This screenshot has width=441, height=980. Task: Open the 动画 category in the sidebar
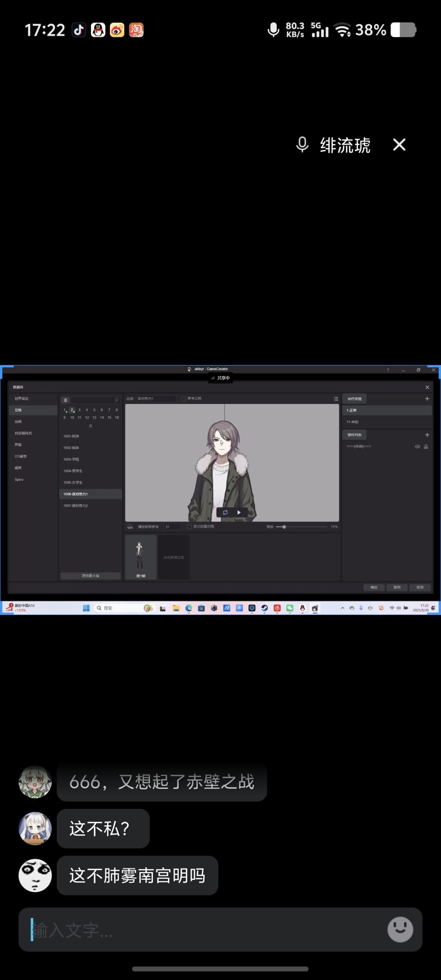click(x=33, y=421)
